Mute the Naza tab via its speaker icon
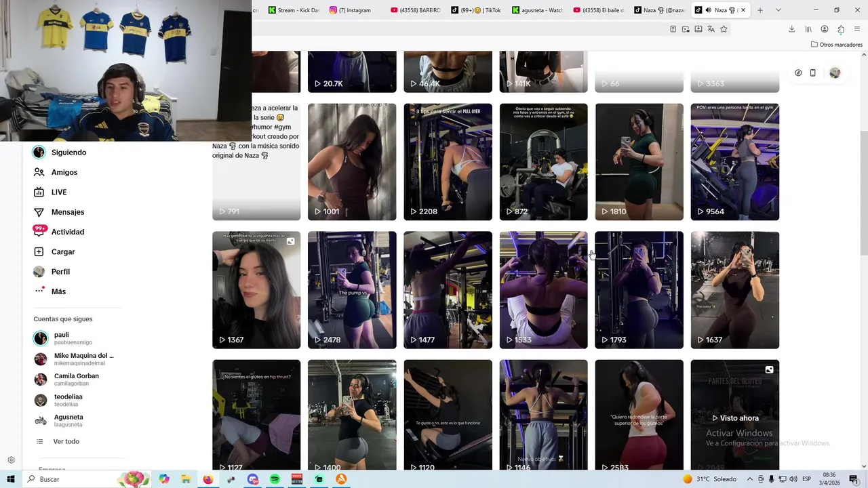The height and width of the screenshot is (488, 868). [708, 10]
